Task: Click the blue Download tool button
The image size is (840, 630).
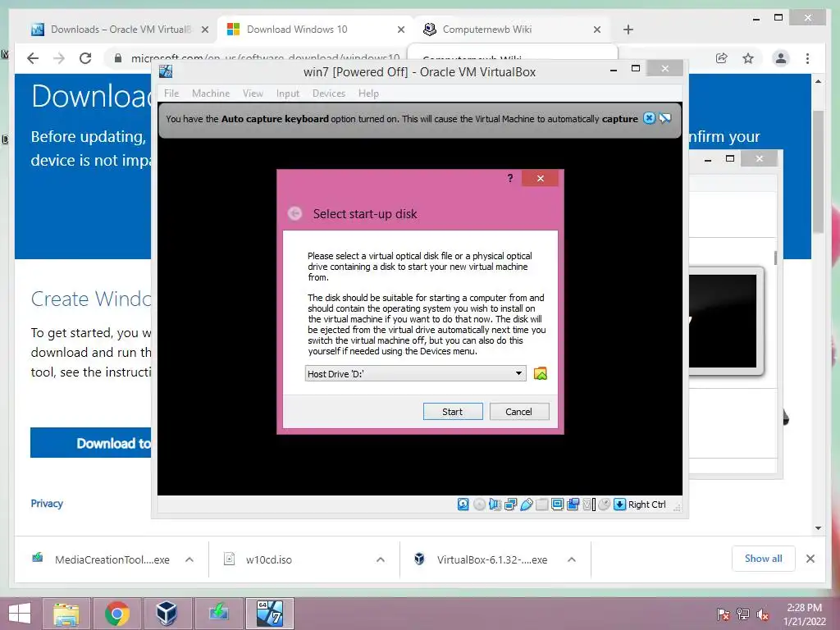Action: click(x=90, y=442)
